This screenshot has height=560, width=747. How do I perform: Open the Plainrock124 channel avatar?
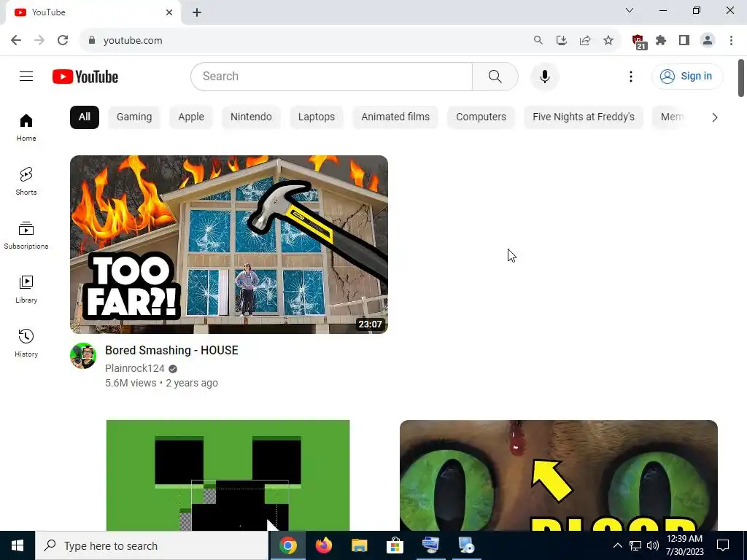(83, 356)
